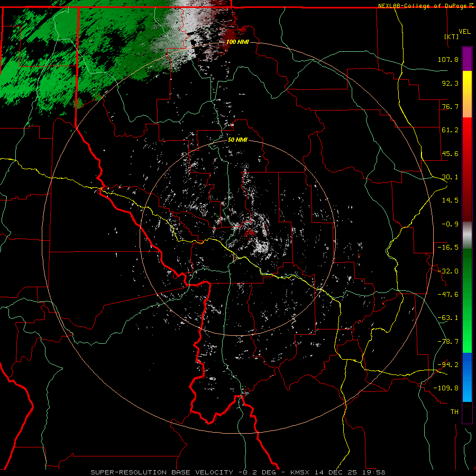The width and height of the screenshot is (476, 476).
Task: Select the -16.5 scale value
Action: point(448,248)
